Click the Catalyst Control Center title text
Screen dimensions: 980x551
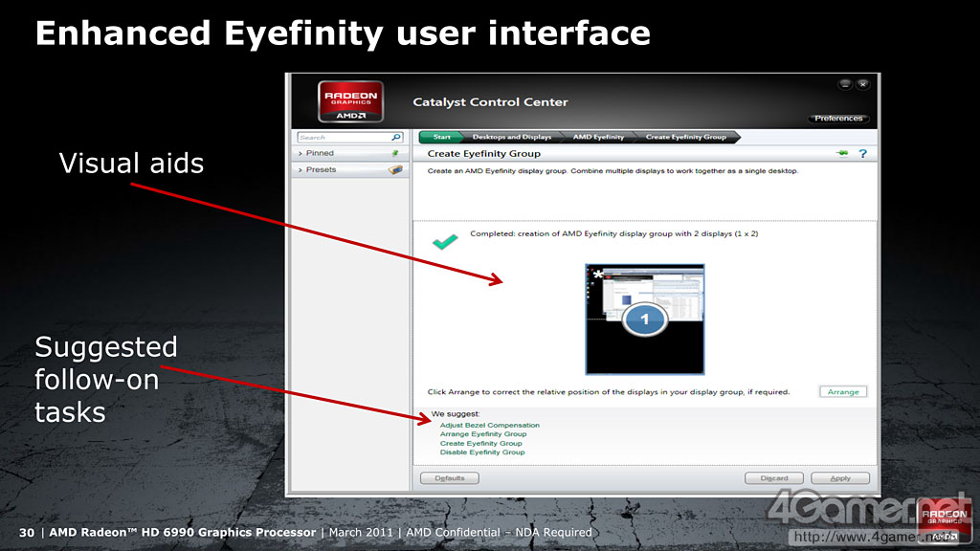tap(490, 101)
